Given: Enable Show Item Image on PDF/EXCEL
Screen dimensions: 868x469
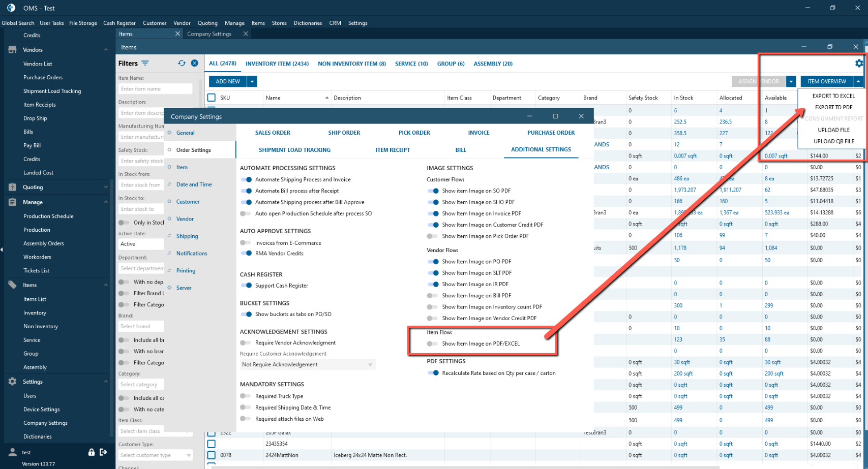Looking at the screenshot, I should [433, 343].
